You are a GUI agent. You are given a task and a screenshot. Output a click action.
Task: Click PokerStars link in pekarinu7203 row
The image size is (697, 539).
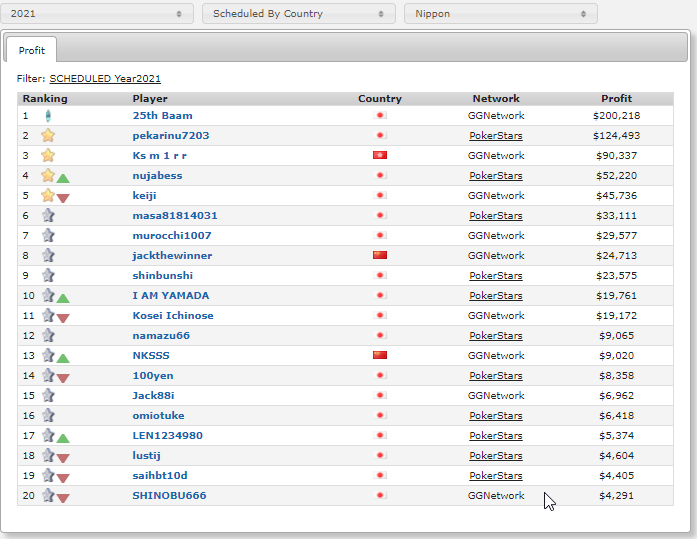click(496, 136)
